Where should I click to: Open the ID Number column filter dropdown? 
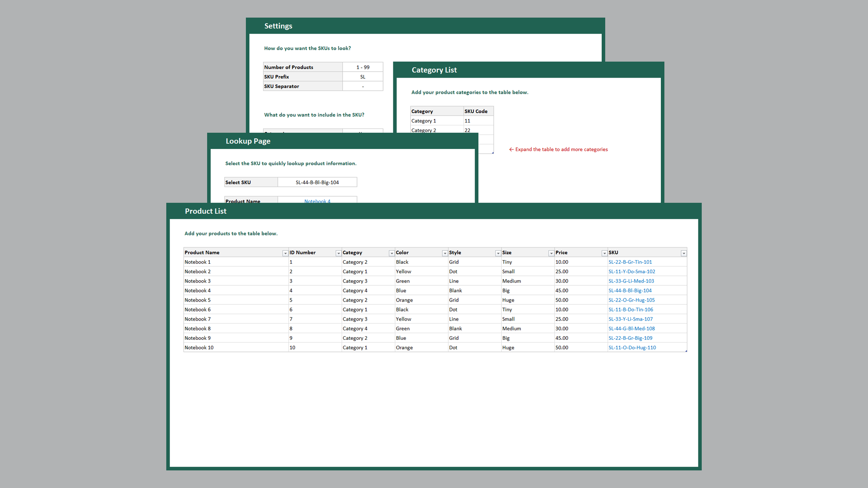point(338,253)
